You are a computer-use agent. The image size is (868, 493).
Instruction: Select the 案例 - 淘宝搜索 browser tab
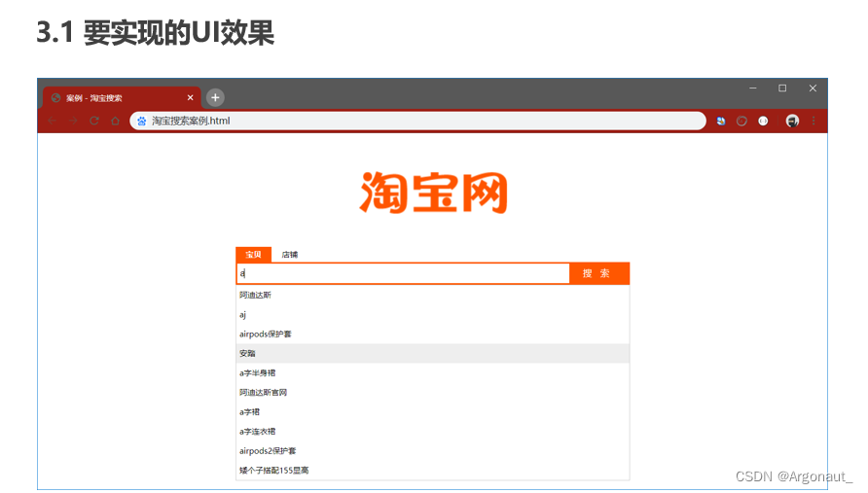click(x=122, y=98)
